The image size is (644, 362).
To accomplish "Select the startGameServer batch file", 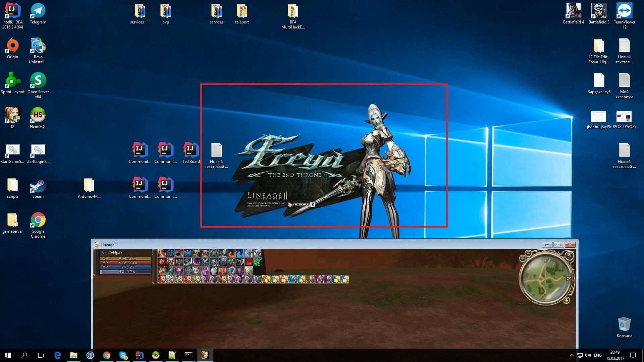I will click(12, 154).
